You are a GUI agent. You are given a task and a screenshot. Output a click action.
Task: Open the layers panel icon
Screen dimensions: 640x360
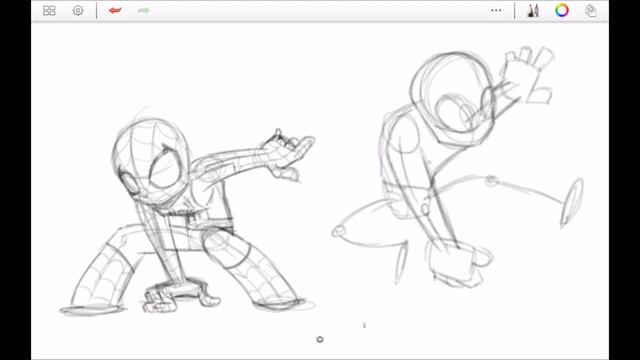pos(591,11)
